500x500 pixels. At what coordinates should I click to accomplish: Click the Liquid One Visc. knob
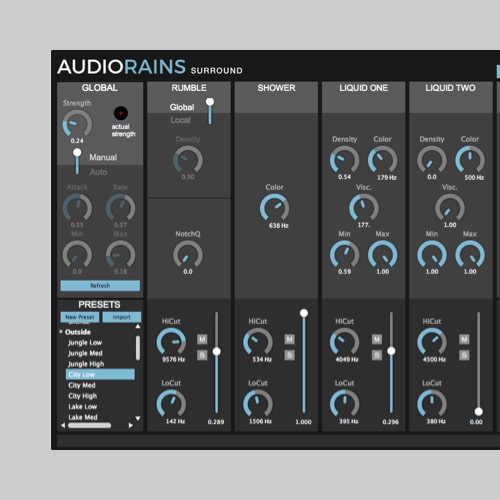[364, 208]
